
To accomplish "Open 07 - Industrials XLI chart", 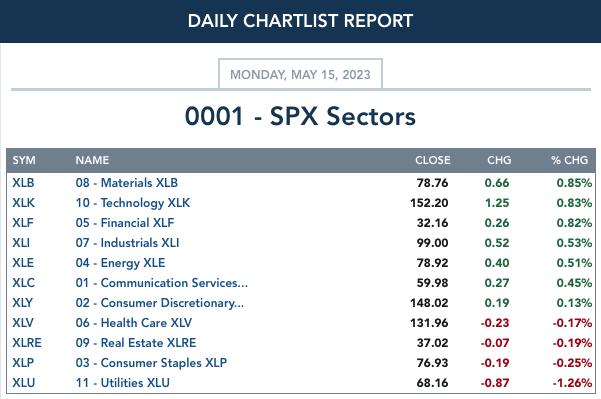I will click(x=127, y=243).
